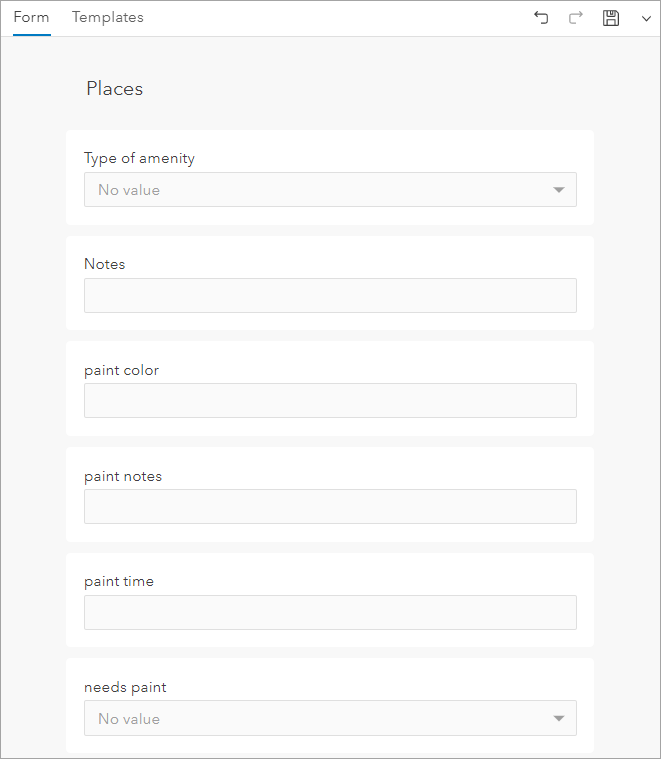Screen dimensions: 661x759
Task: Switch to the Form tab
Action: click(x=31, y=17)
